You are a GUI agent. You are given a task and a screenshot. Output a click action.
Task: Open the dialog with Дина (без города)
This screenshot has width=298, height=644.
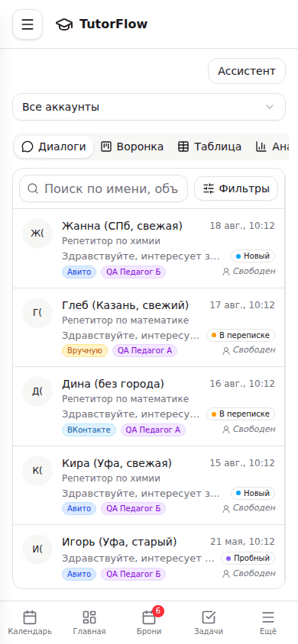[x=149, y=407]
